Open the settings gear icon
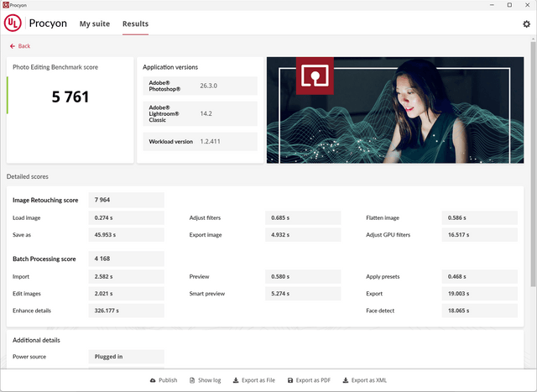The height and width of the screenshot is (392, 537). click(526, 24)
